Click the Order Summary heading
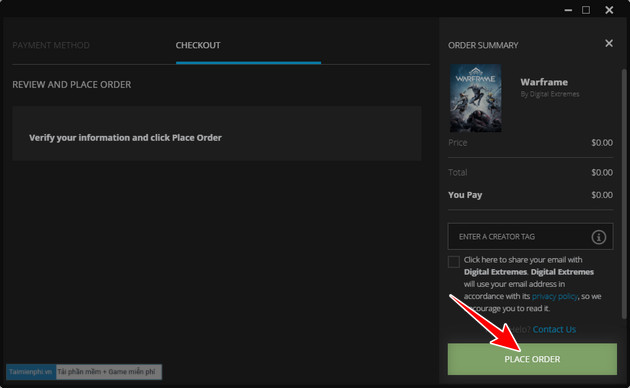Screen dimensions: 630x388 (483, 45)
